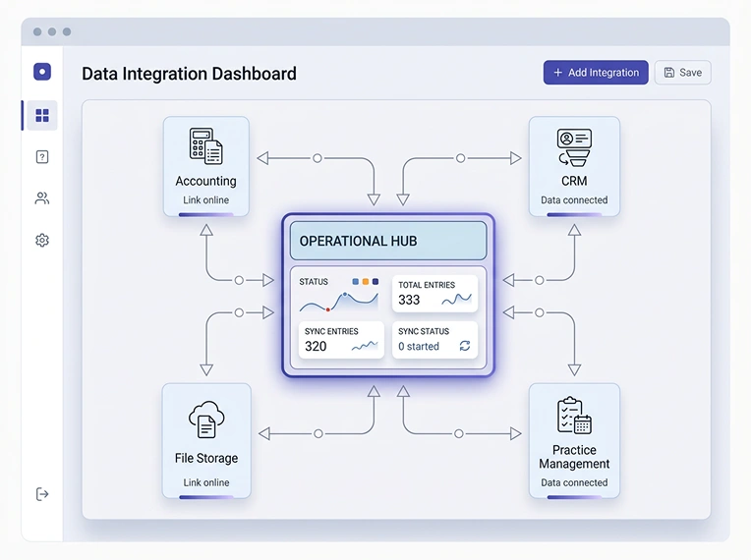This screenshot has width=751, height=560.
Task: Click the blue status legend square
Action: 356,281
